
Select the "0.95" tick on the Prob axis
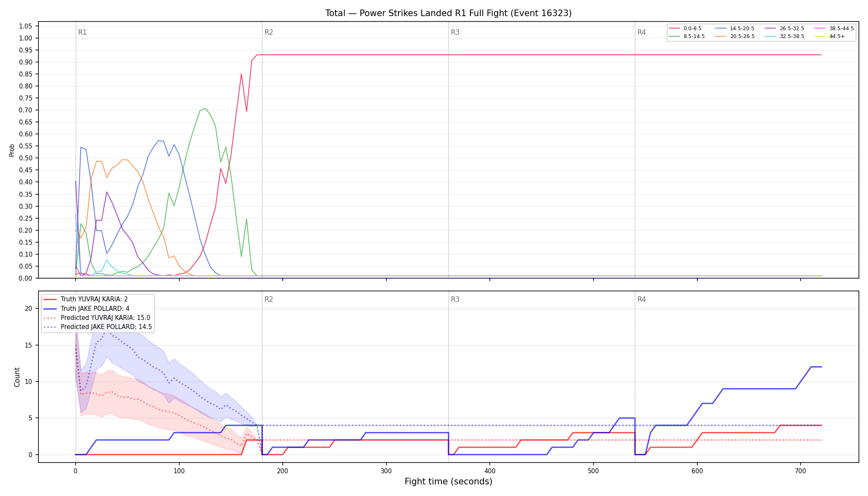coord(26,50)
